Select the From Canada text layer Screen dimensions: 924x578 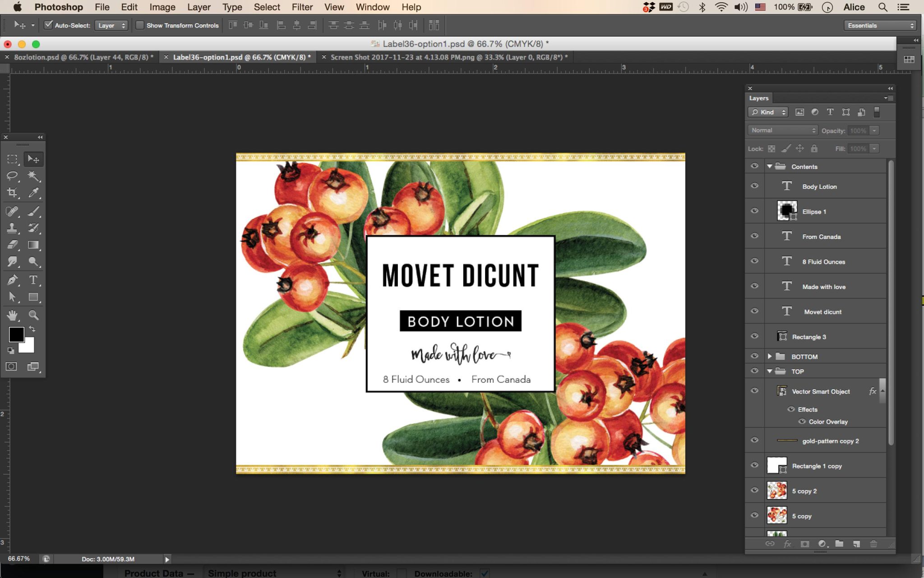coord(821,237)
